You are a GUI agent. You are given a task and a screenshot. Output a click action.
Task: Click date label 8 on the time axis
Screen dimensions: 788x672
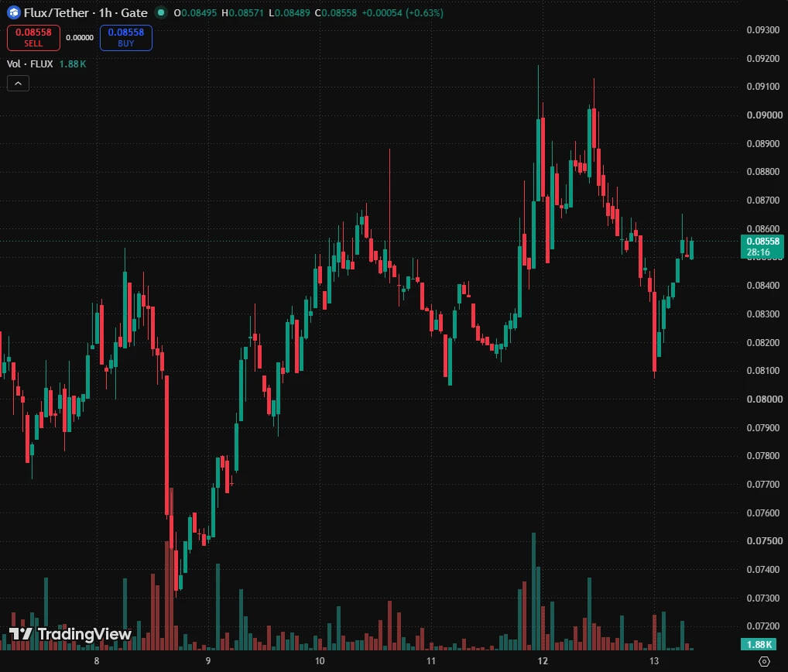click(97, 661)
